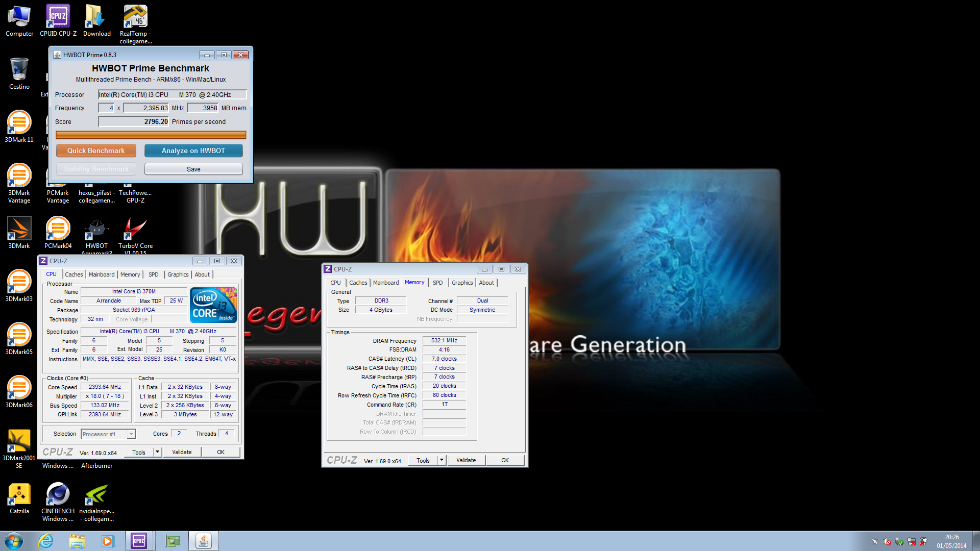
Task: Open the Download folder desktop icon
Action: pos(97,21)
